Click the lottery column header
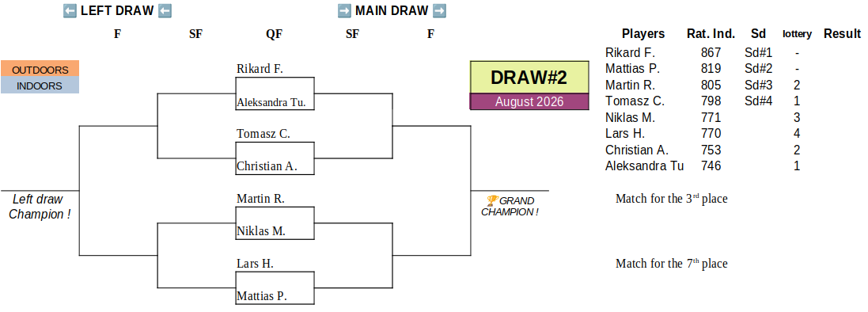This screenshot has height=312, width=868. click(x=797, y=34)
